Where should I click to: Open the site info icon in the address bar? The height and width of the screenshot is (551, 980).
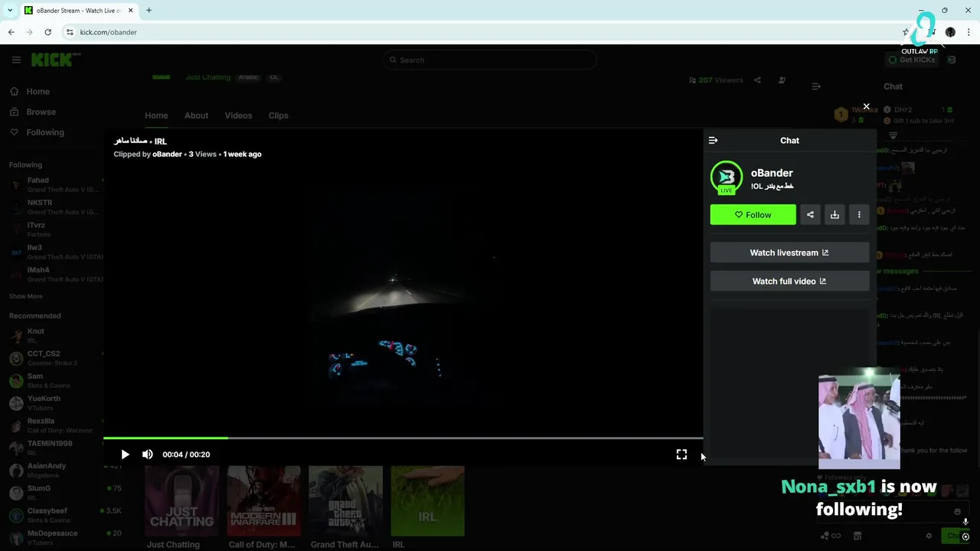[69, 32]
